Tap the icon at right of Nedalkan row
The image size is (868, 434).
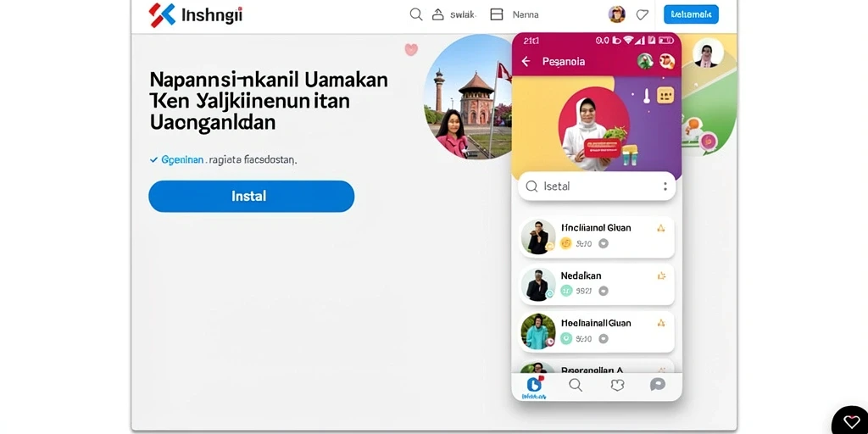tap(661, 275)
